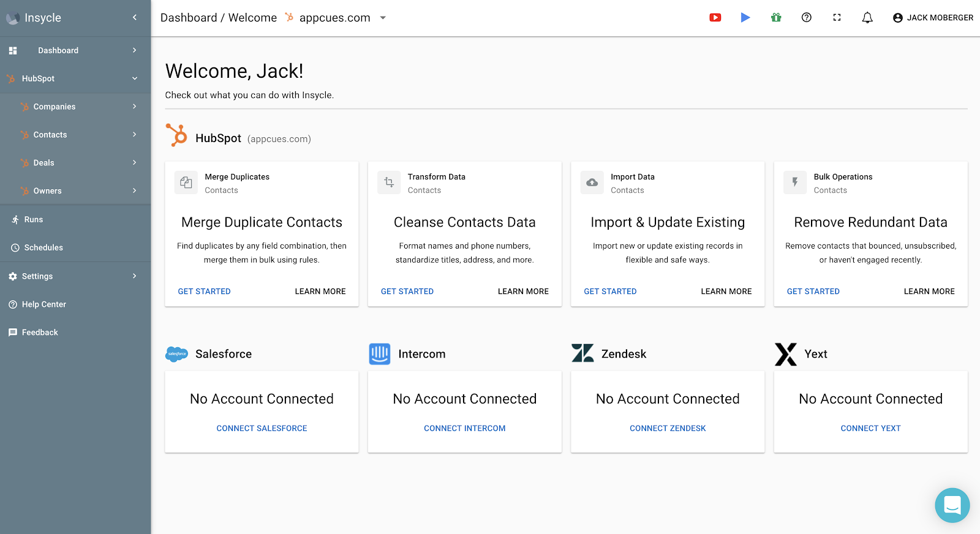980x534 pixels.
Task: Click the help question mark icon in the header
Action: pyautogui.click(x=807, y=18)
